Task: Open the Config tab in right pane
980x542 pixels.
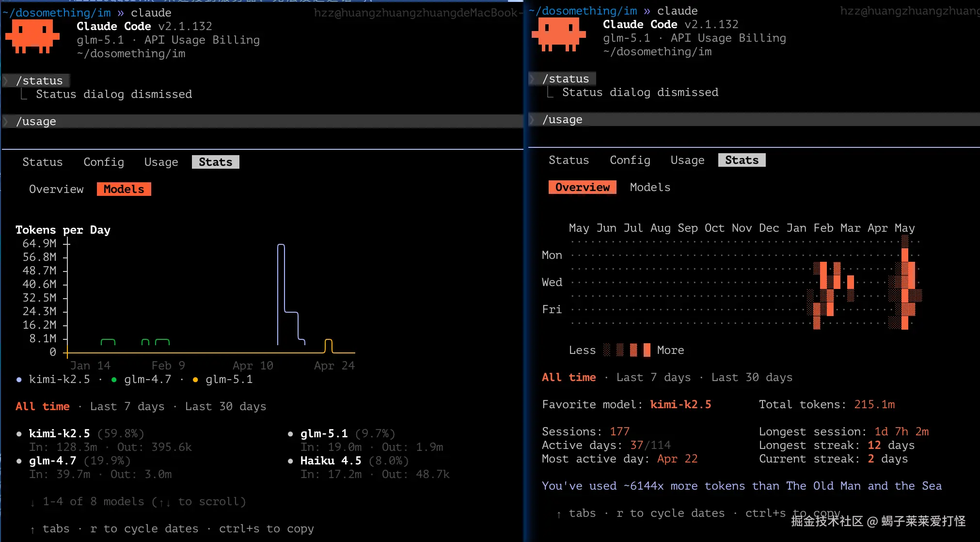Action: [630, 160]
